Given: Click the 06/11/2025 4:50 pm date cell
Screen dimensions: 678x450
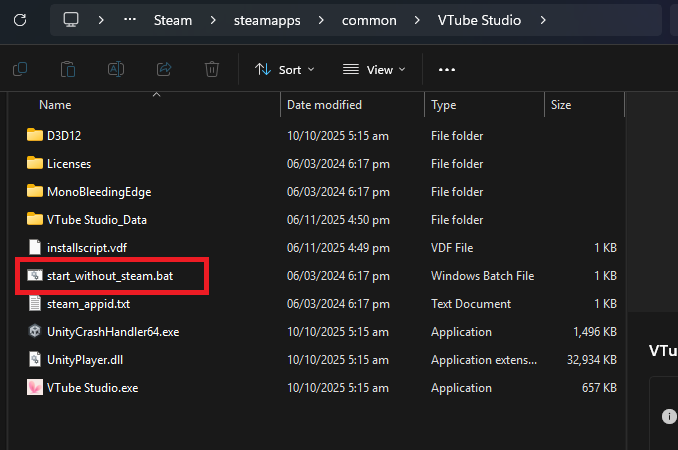Looking at the screenshot, I should coord(338,220).
